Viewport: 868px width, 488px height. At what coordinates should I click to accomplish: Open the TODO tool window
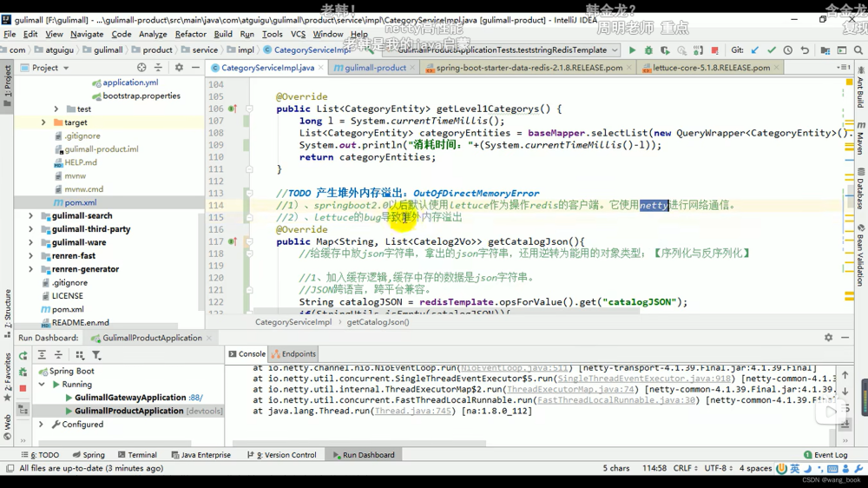pyautogui.click(x=40, y=455)
